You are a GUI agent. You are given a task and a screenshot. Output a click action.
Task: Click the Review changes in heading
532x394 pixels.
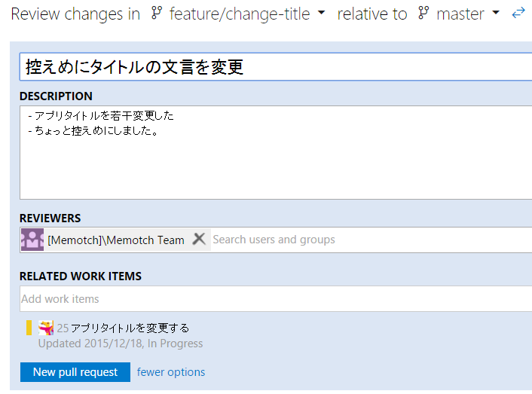coord(75,14)
